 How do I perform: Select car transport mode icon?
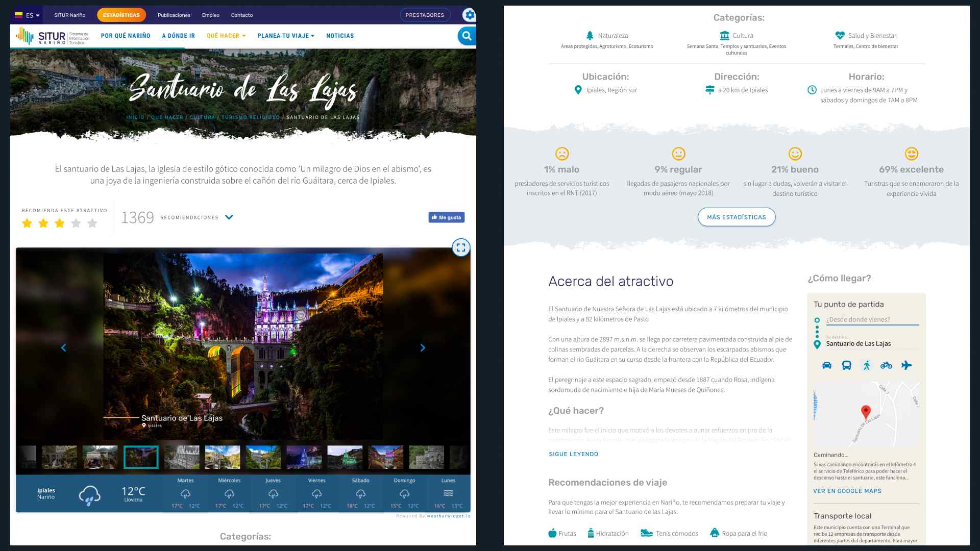pyautogui.click(x=827, y=365)
